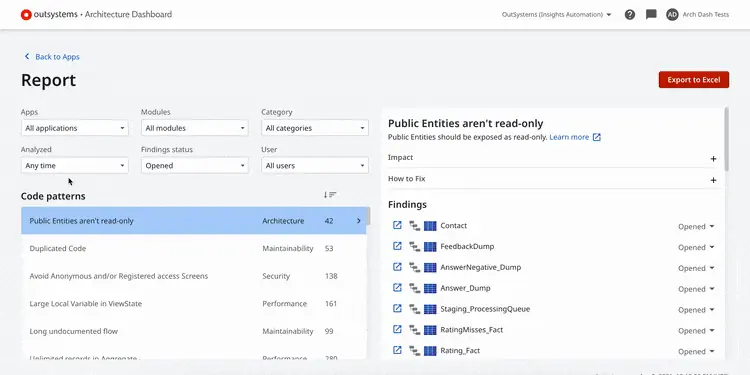Open the feedback chat bubble icon
The image size is (750, 375).
point(651,15)
